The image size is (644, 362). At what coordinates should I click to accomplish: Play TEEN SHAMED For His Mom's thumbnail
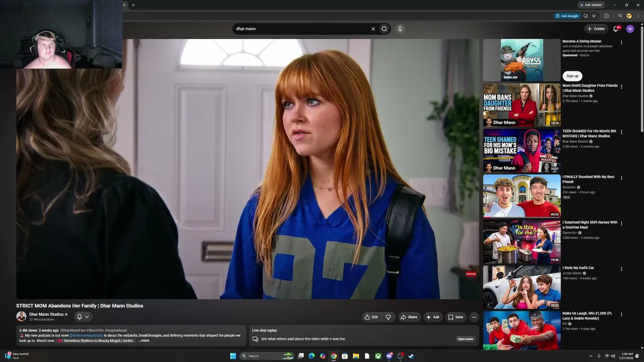coord(522,150)
